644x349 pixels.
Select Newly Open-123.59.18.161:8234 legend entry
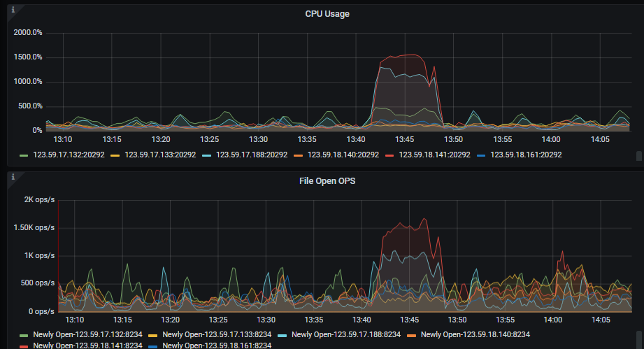pos(217,346)
